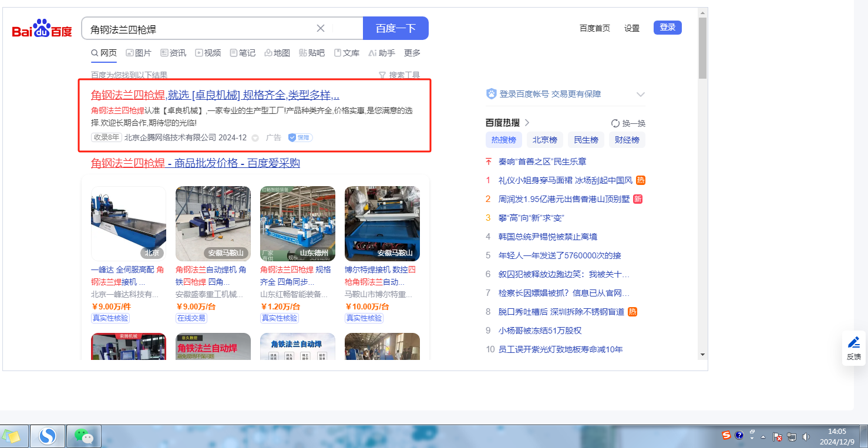Open WeChat from the taskbar
This screenshot has width=868, height=448.
[x=84, y=436]
